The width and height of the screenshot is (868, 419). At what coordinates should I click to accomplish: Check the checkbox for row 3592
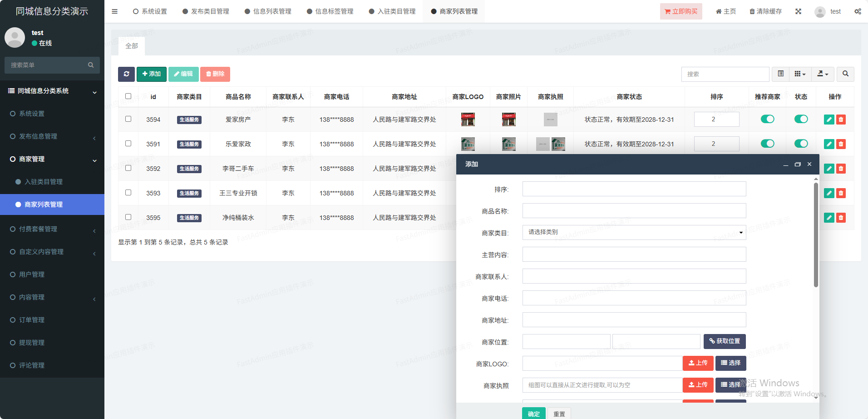coord(128,168)
